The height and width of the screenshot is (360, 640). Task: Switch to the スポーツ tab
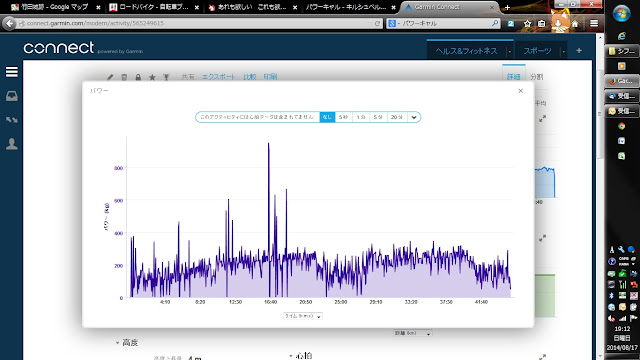pyautogui.click(x=537, y=51)
